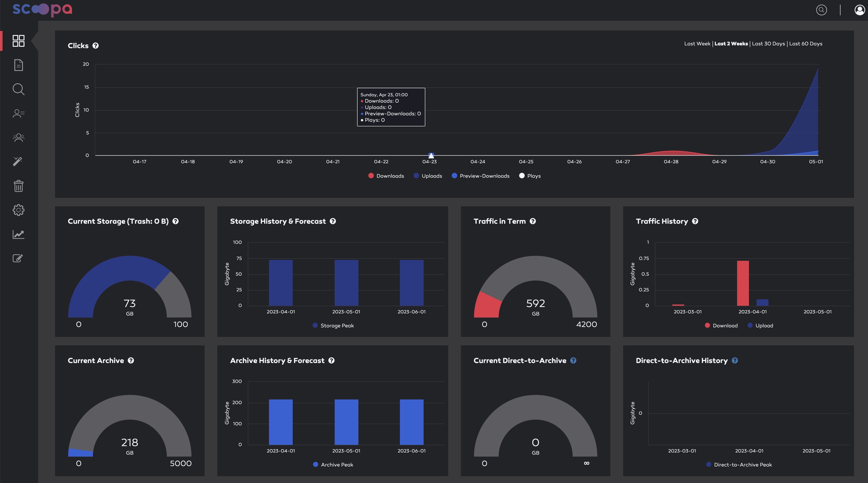
Task: Open the settings gear icon in sidebar
Action: [x=18, y=210]
